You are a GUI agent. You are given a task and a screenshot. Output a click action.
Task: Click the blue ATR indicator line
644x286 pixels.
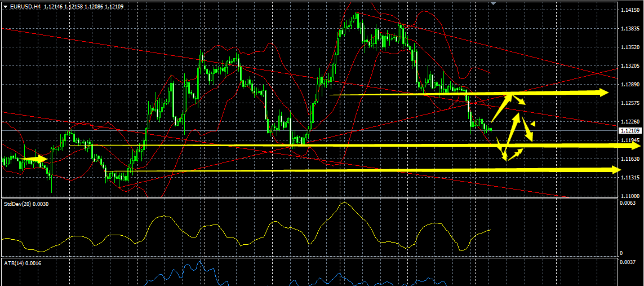point(201,262)
